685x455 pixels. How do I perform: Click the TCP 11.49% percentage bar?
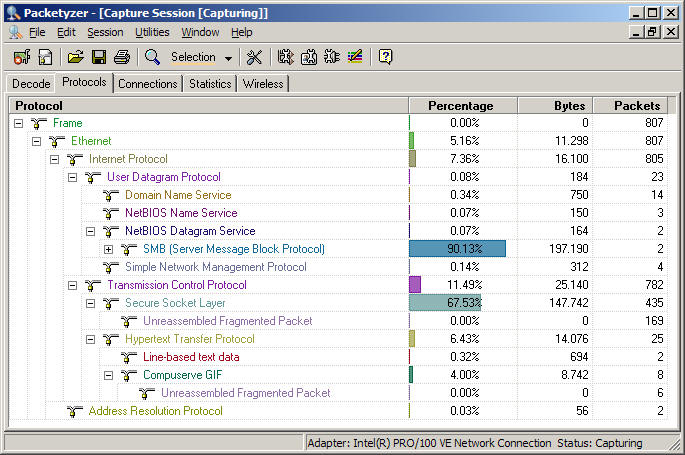pos(415,285)
